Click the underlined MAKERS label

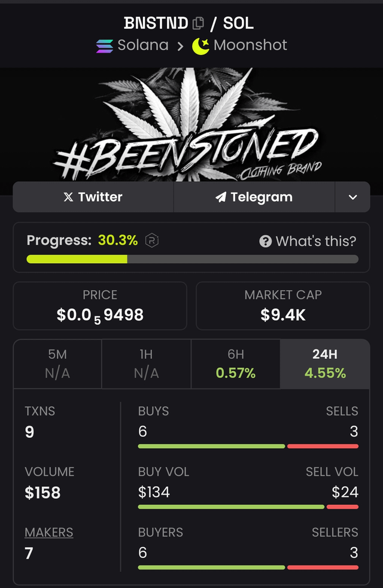[x=49, y=532]
